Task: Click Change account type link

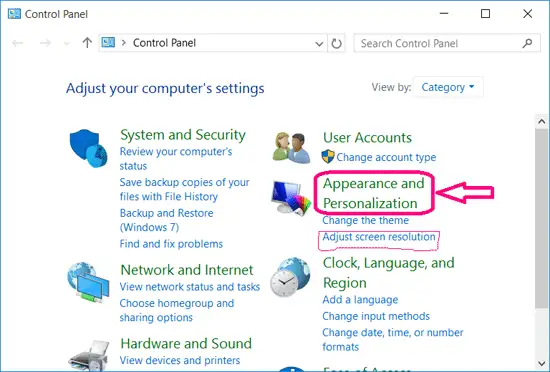Action: [386, 157]
